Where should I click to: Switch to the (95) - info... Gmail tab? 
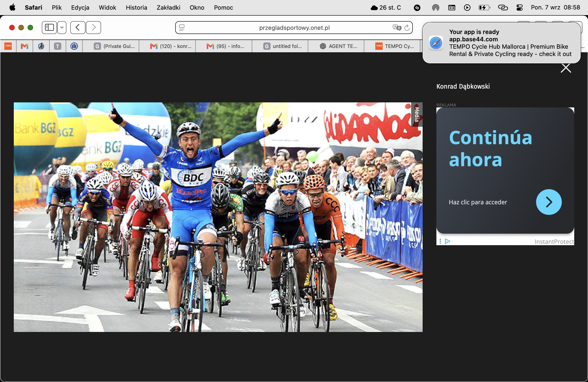click(x=223, y=46)
